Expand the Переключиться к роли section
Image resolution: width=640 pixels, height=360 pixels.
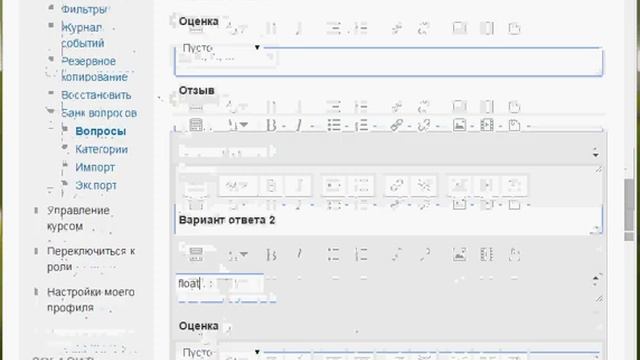36,251
